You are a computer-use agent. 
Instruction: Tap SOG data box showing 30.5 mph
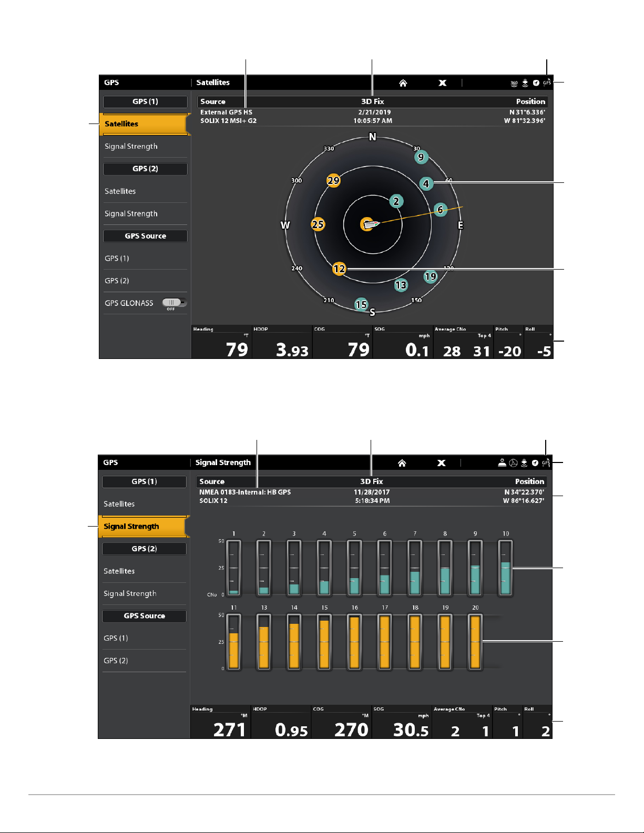(x=402, y=723)
